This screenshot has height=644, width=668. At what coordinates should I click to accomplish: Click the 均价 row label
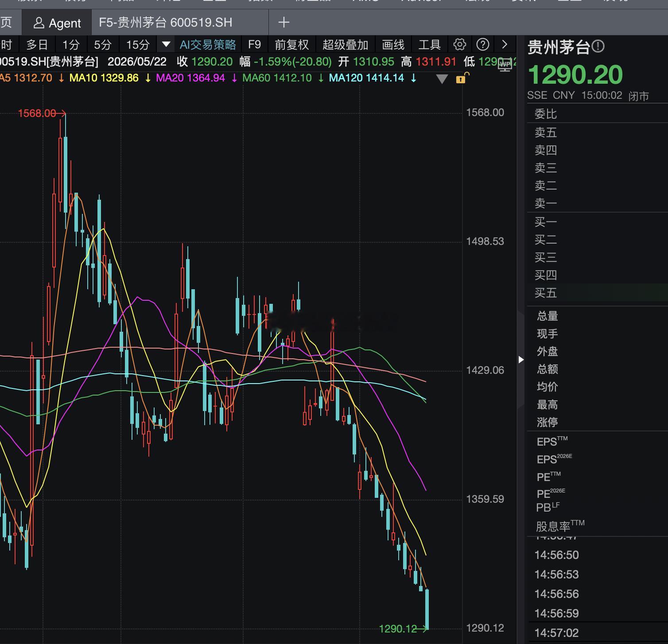coord(548,387)
